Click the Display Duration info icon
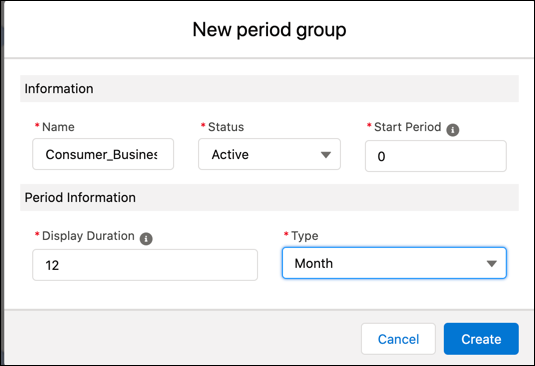Viewport: 535px width, 366px height. click(x=146, y=238)
